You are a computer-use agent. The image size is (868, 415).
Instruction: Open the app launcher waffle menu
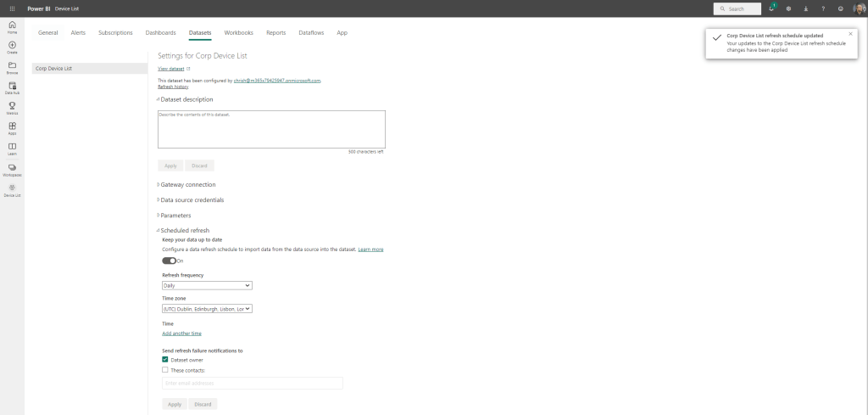pos(12,8)
